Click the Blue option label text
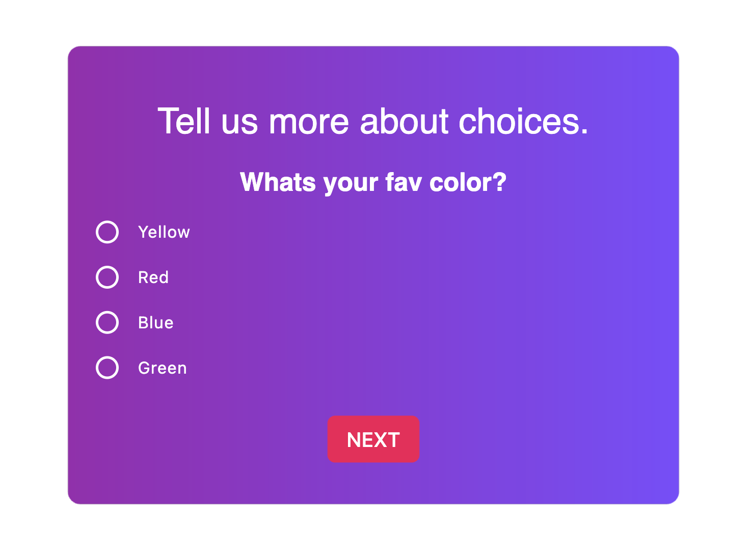Screen dimensions: 751x560 [156, 323]
